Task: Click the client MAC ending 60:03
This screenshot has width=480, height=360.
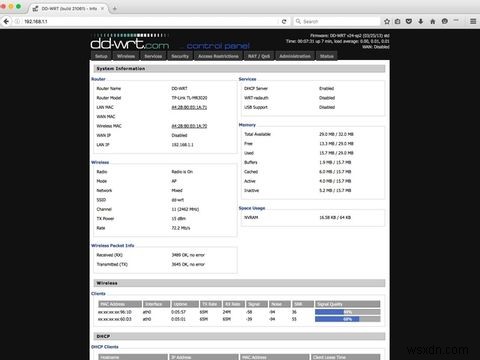Action: [115, 319]
